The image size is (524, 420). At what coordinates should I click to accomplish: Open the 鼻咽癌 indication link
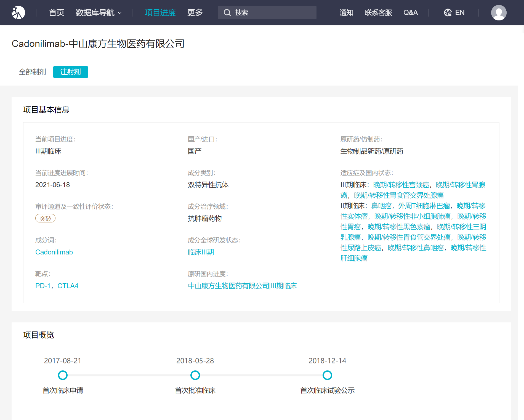(381, 206)
